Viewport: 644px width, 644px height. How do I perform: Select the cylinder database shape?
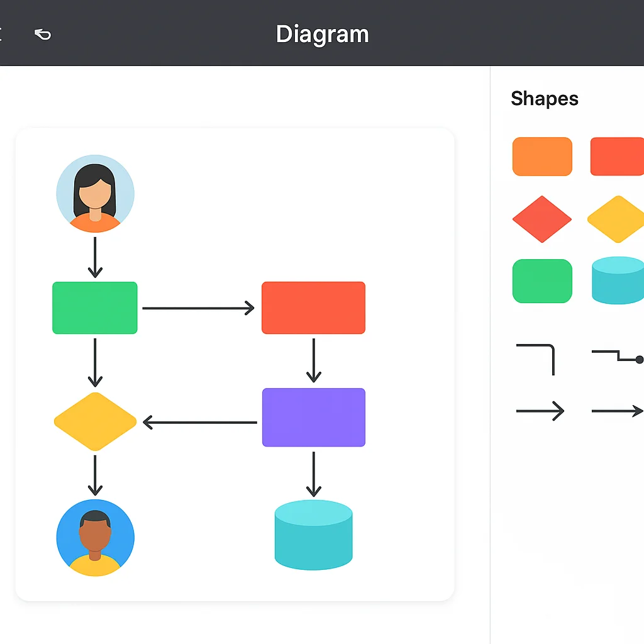click(618, 281)
